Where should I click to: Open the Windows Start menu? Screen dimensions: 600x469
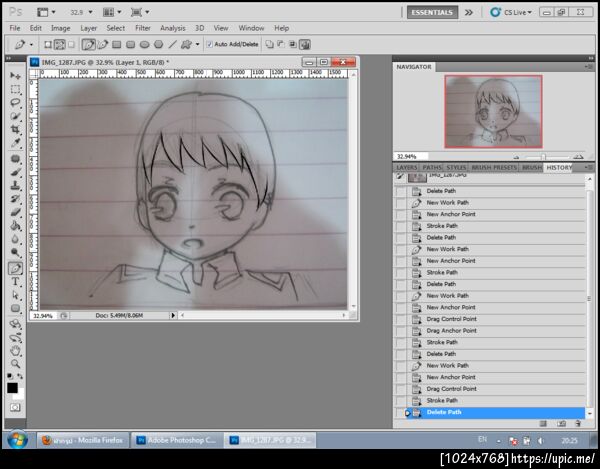pos(17,440)
